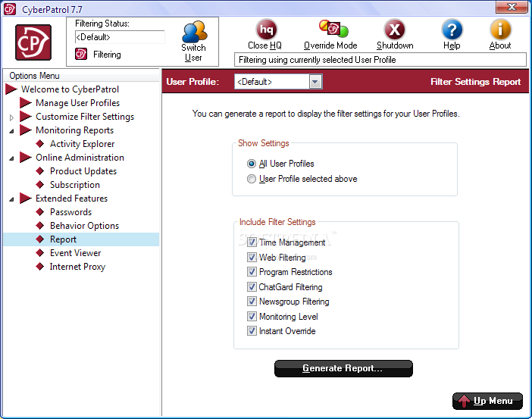
Task: Collapse the Extended Features tree node
Action: click(x=11, y=199)
